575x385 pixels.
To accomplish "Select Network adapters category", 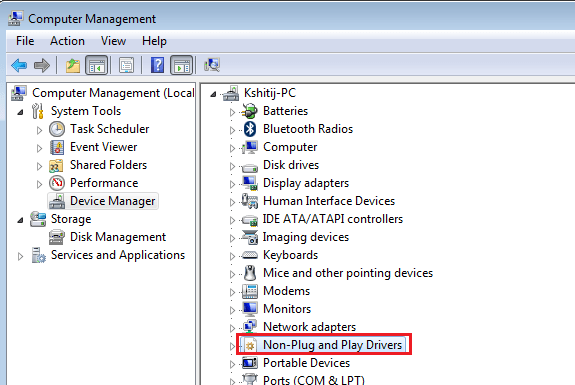I will pos(310,327).
